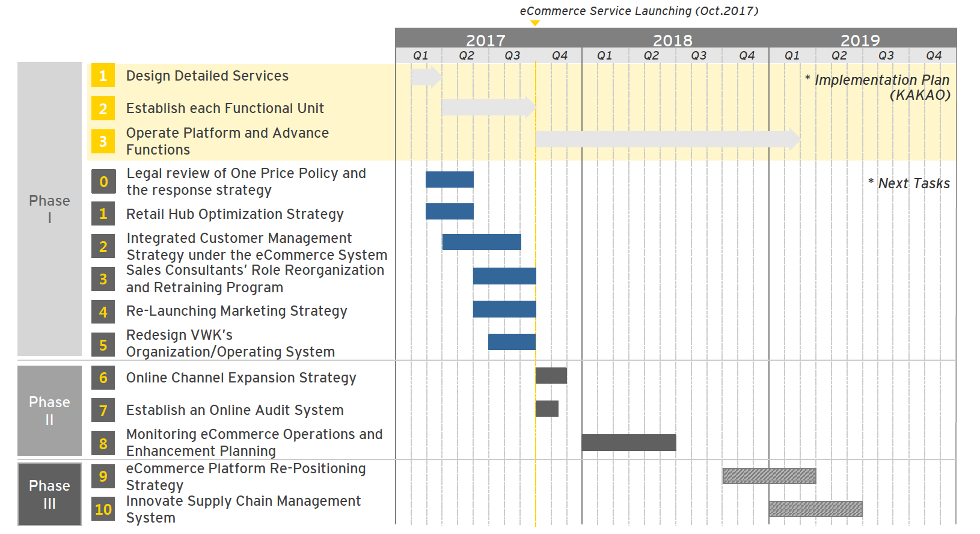Image resolution: width=980 pixels, height=534 pixels.
Task: Click the grey Online Channel Expansion Gantt bar
Action: 551,375
